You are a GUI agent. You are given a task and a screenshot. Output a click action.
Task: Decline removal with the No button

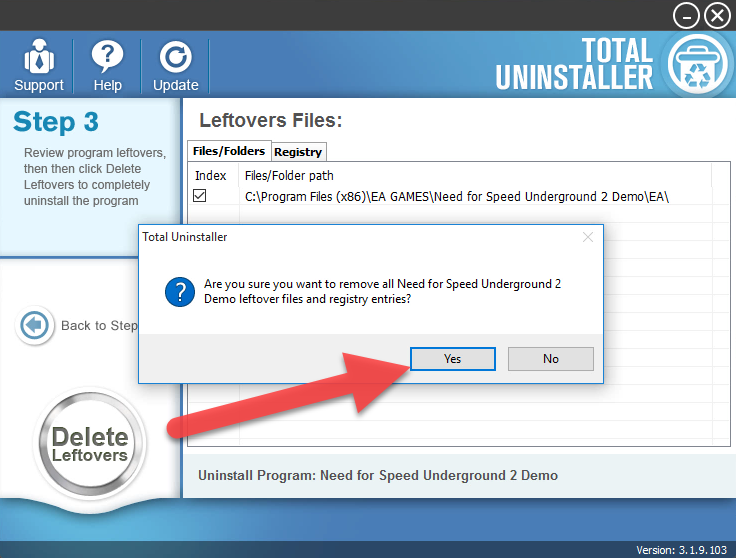pyautogui.click(x=551, y=359)
